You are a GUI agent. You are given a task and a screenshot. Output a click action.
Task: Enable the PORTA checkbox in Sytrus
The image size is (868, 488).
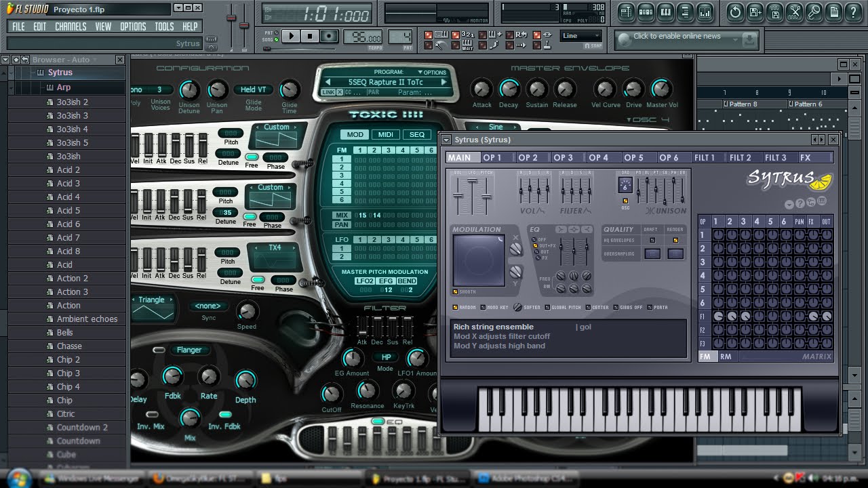point(650,307)
